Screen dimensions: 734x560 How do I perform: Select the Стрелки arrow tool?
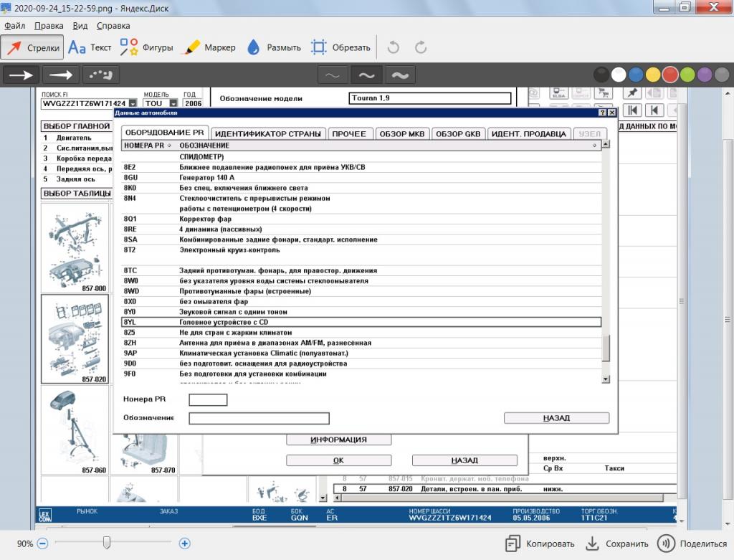coord(32,47)
